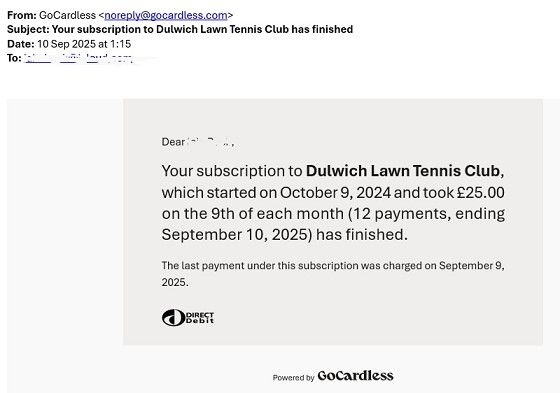Click the Direct Debit logo icon
The width and height of the screenshot is (560, 393).
point(188,318)
